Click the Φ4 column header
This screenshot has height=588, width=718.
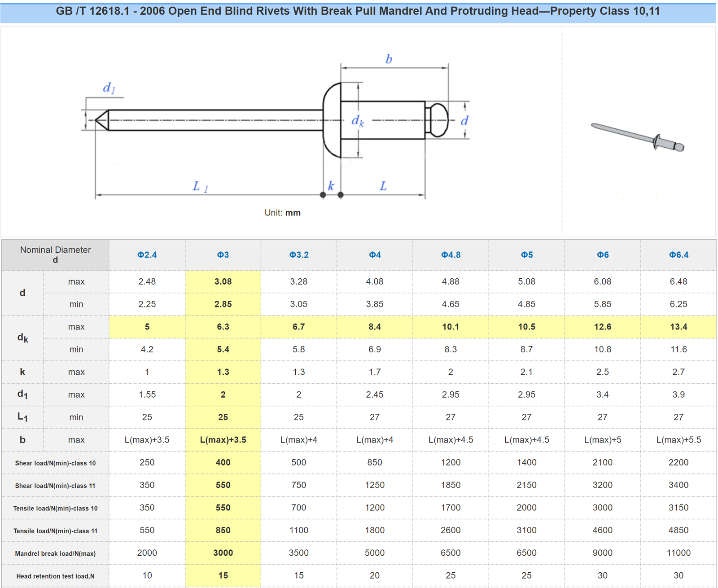[375, 255]
